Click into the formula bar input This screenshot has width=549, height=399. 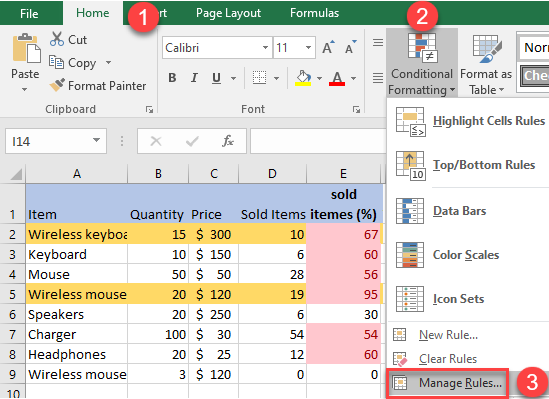[x=319, y=141]
